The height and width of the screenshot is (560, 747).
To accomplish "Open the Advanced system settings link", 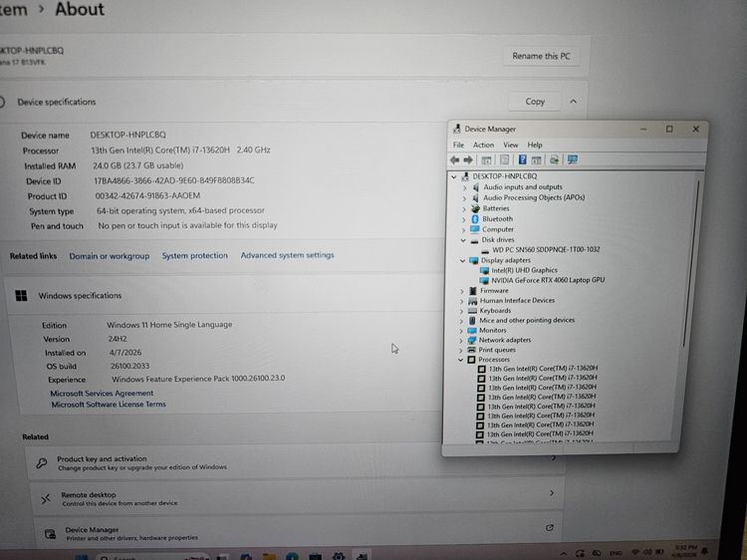I will click(287, 256).
